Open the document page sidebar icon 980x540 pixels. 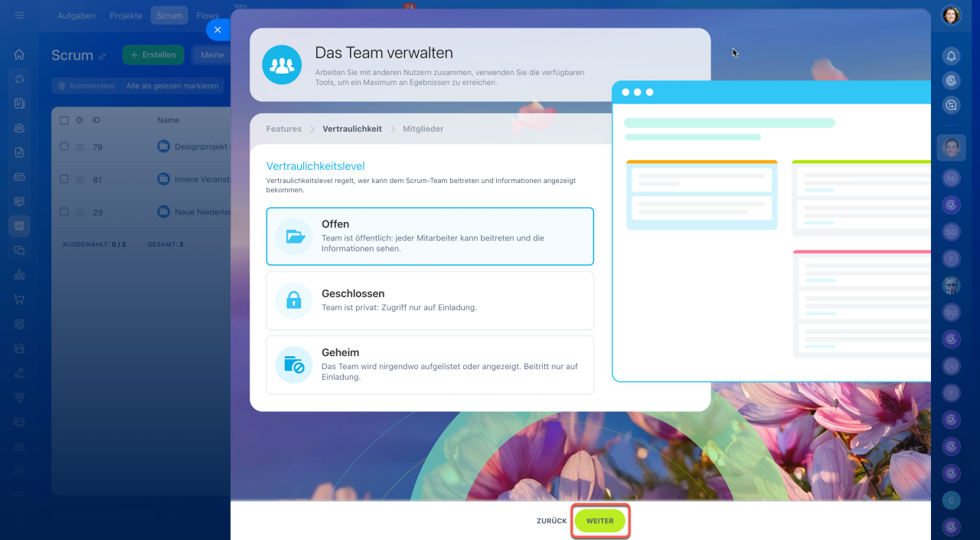pyautogui.click(x=19, y=152)
